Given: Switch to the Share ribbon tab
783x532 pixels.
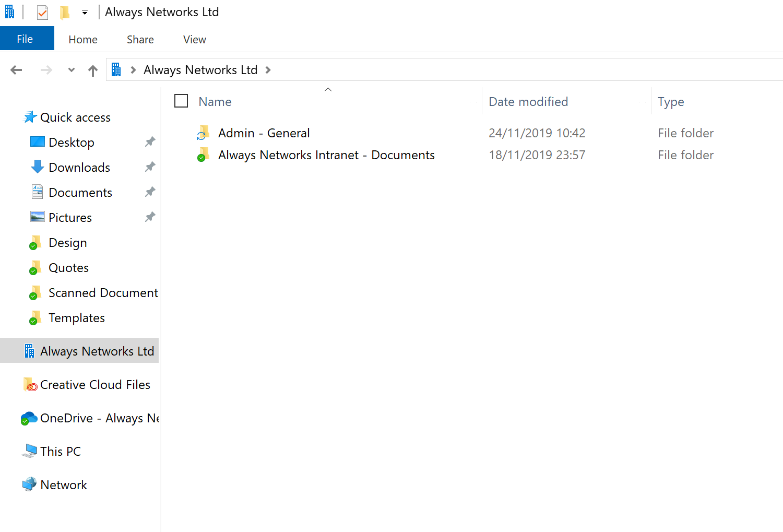Looking at the screenshot, I should pos(140,40).
